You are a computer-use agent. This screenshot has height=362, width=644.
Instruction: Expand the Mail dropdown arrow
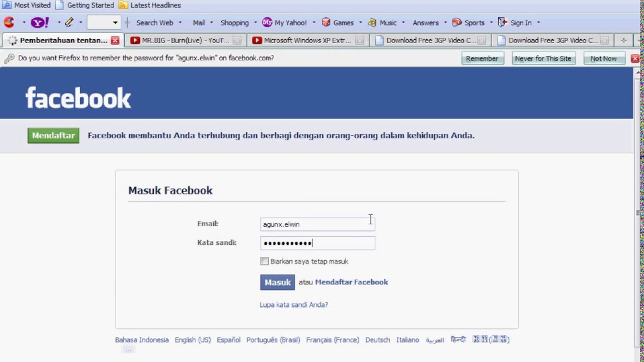click(211, 23)
